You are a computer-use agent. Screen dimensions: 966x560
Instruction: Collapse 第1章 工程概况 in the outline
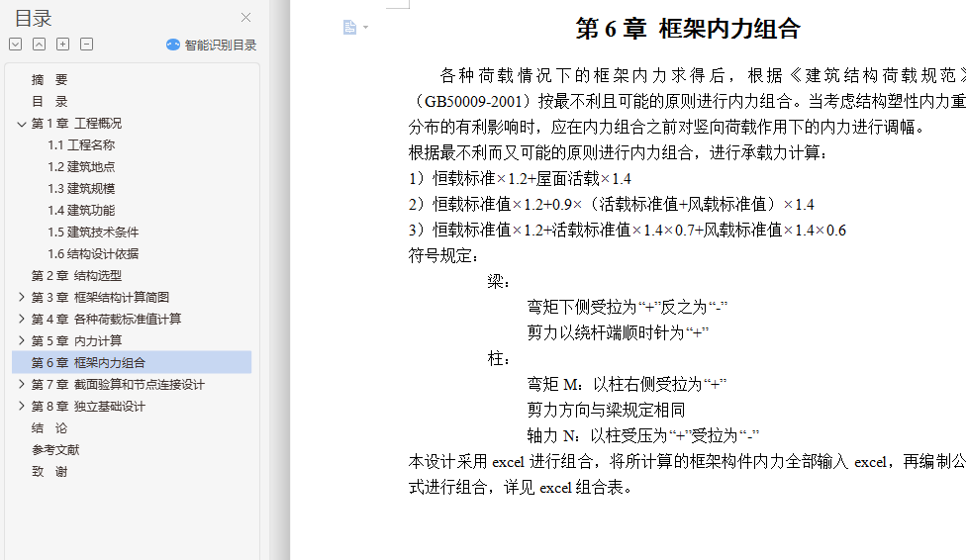tap(22, 124)
